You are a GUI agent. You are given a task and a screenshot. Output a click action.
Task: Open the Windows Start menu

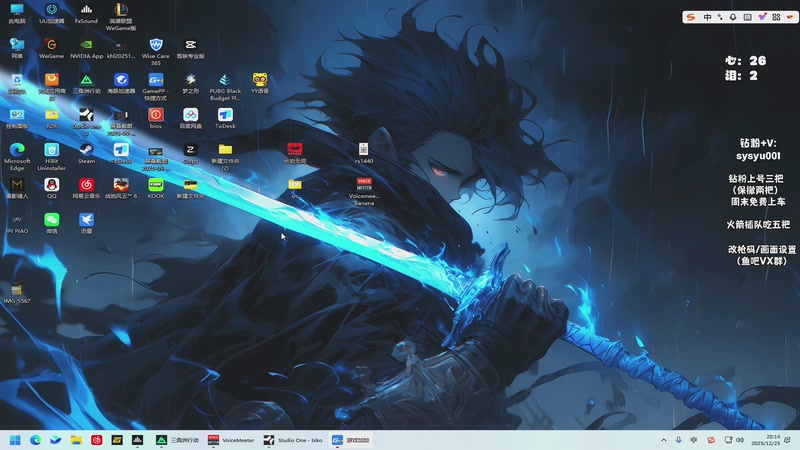coord(15,440)
